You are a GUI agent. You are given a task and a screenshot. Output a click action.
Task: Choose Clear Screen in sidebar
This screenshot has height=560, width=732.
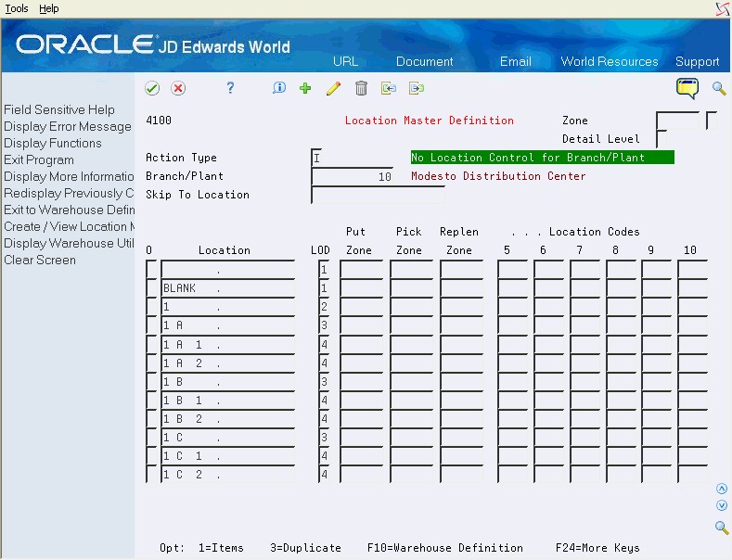[40, 260]
